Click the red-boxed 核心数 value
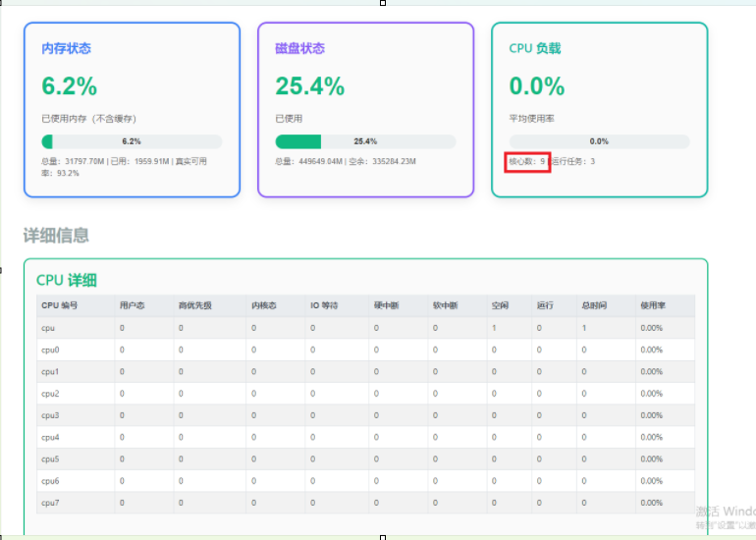Screen dimensions: 756x540 (527, 161)
